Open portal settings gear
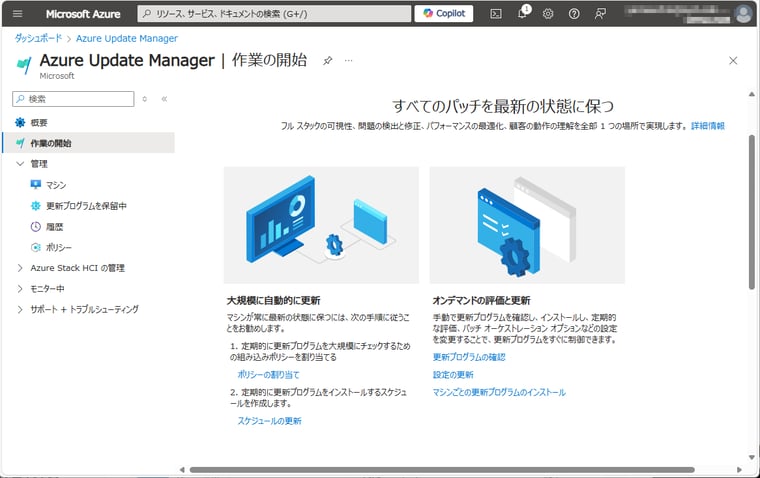Image resolution: width=760 pixels, height=478 pixels. coord(548,14)
